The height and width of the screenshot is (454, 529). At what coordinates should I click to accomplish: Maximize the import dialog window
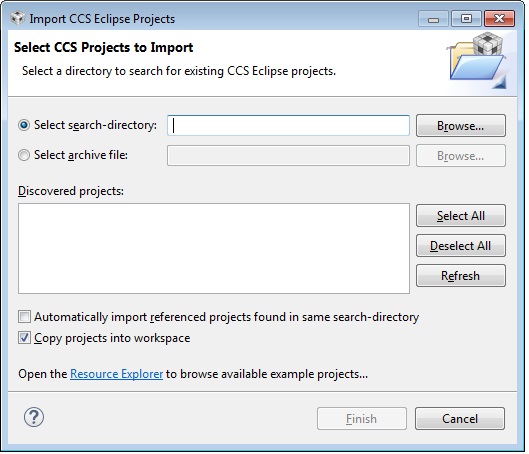click(466, 18)
